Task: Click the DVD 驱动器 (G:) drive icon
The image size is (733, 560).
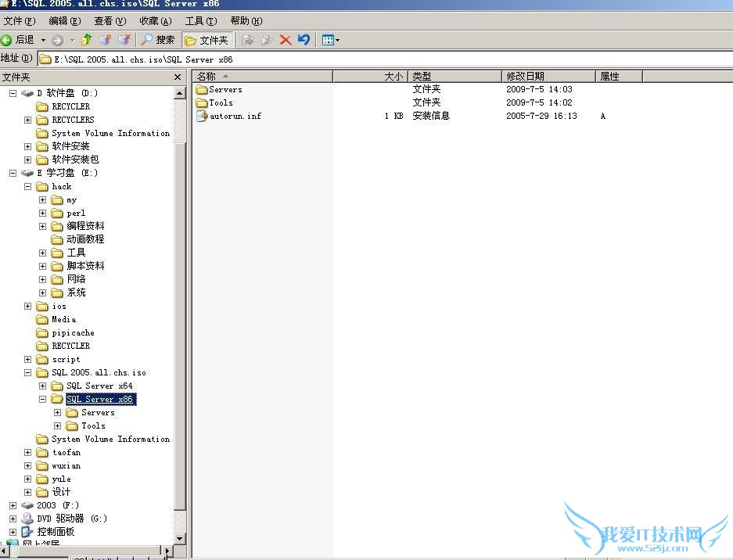Action: [27, 519]
